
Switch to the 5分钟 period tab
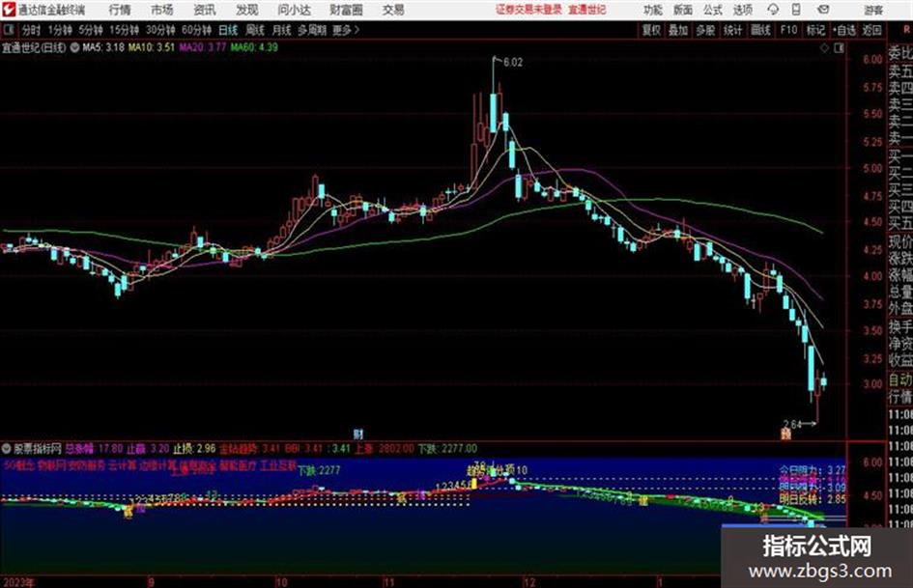pos(91,30)
